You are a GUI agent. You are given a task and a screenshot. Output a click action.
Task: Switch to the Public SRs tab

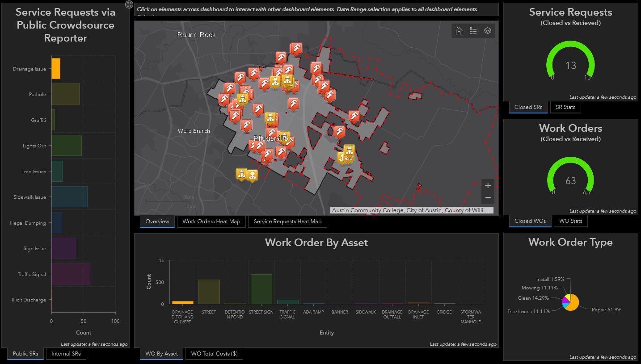pos(25,354)
